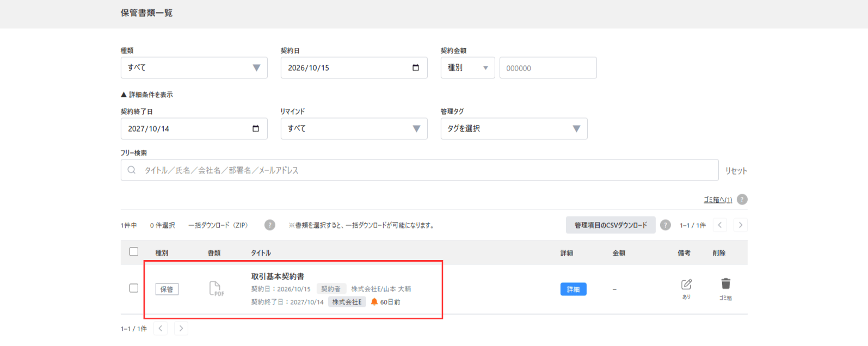Click the 契約者 label badge
868x346 pixels.
tap(331, 289)
